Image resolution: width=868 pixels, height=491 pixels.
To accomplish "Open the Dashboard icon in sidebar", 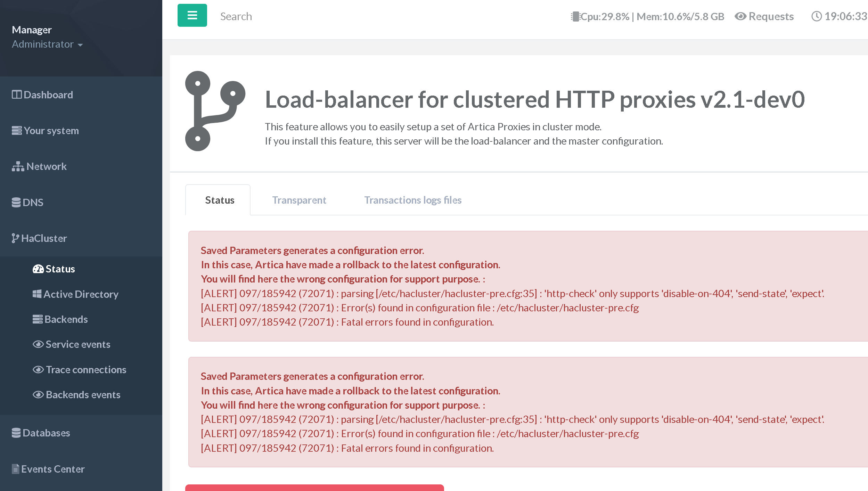I will point(16,95).
